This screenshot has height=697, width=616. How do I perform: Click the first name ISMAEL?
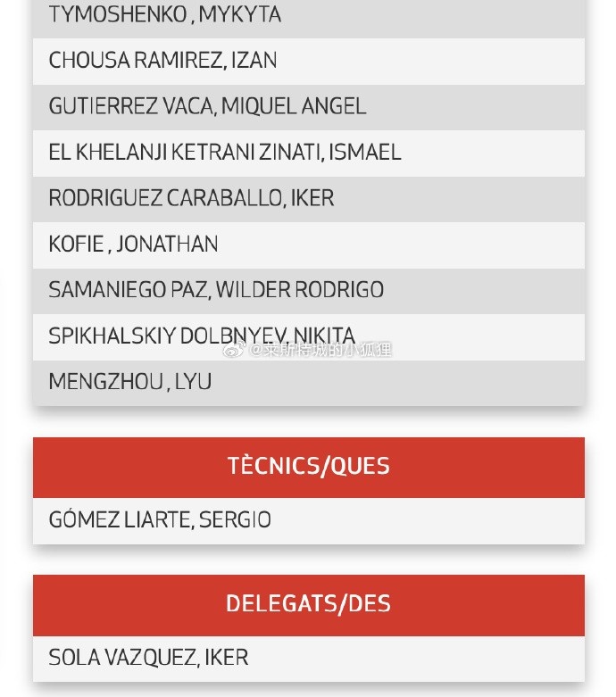tap(365, 153)
